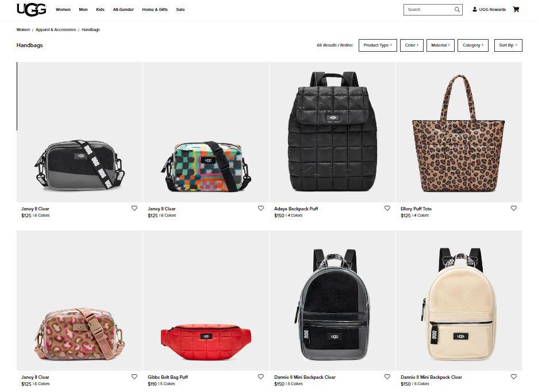Heart the checkered Janey II Clear bag
This screenshot has height=392, width=538.
click(x=261, y=208)
